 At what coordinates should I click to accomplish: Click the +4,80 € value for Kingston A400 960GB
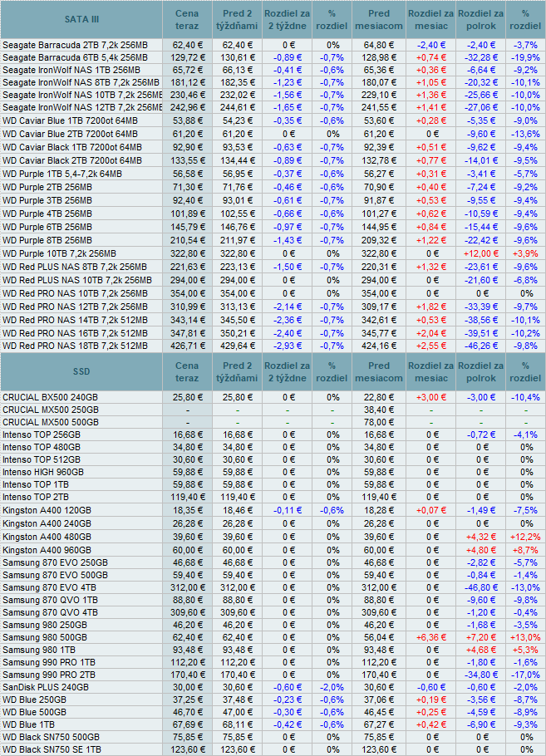[x=481, y=550]
